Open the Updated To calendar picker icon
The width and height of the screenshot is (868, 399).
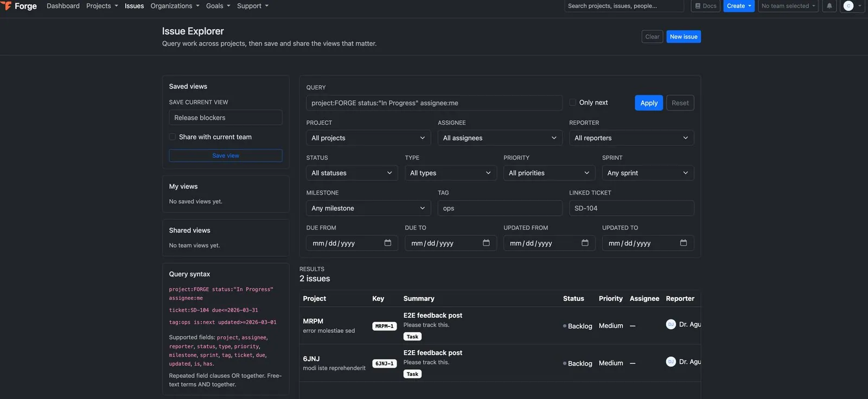click(684, 243)
